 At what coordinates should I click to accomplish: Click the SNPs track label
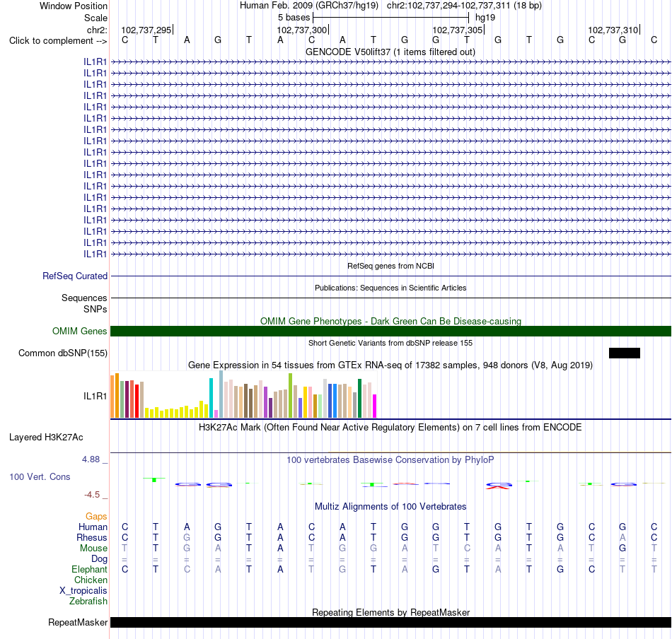click(x=95, y=309)
